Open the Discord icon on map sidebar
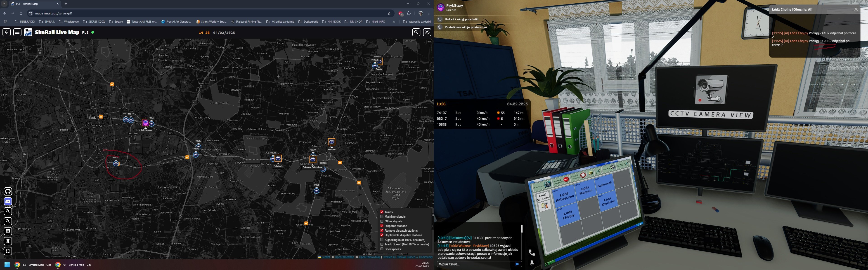The height and width of the screenshot is (270, 868). pyautogui.click(x=8, y=201)
